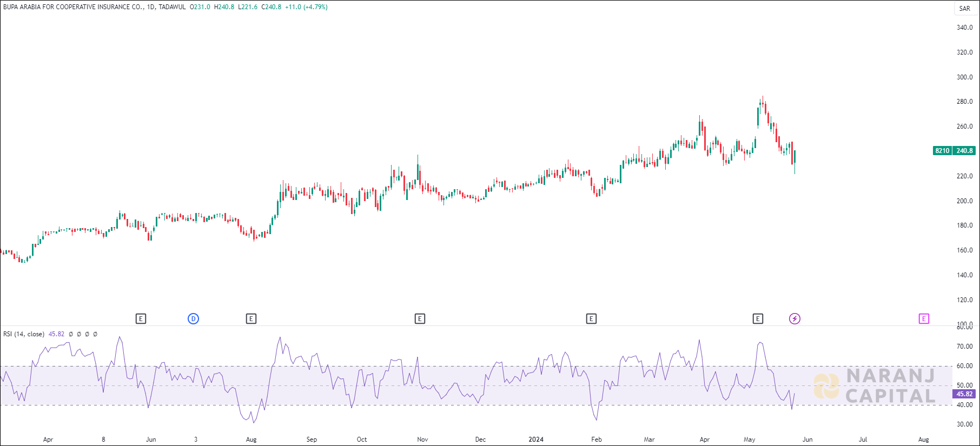Click the 300.00 price axis label
Screen dimensions: 980x446
(x=964, y=77)
